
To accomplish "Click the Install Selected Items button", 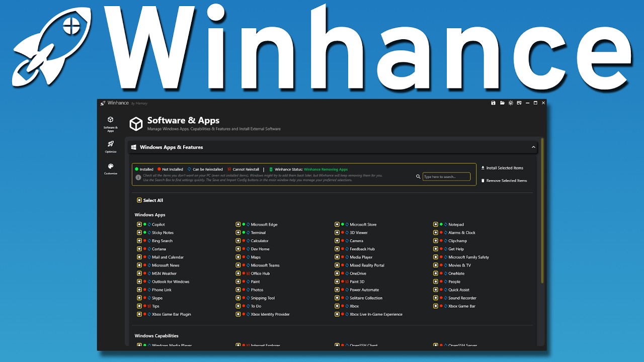I will coord(502,168).
